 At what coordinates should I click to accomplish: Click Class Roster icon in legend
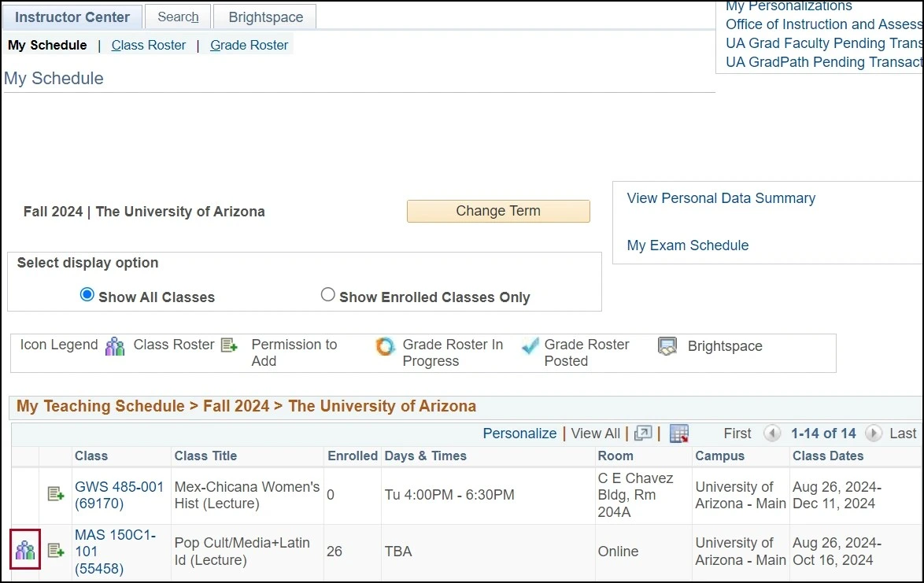[115, 346]
